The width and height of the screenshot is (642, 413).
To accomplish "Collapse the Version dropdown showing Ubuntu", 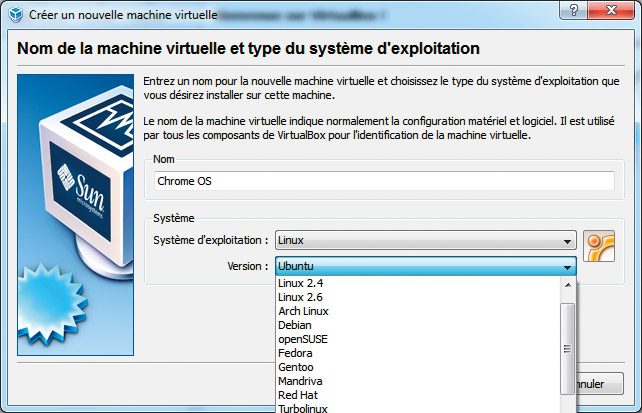I will coord(426,266).
